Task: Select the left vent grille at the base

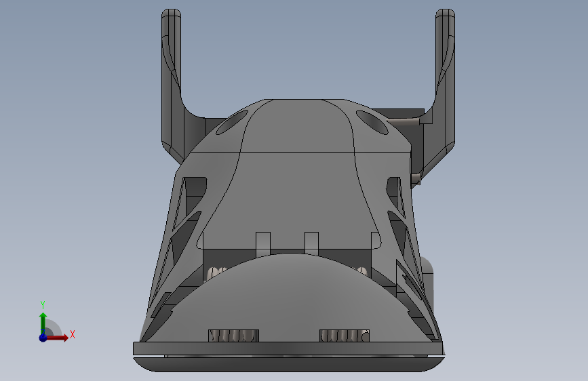Action: 233,336
